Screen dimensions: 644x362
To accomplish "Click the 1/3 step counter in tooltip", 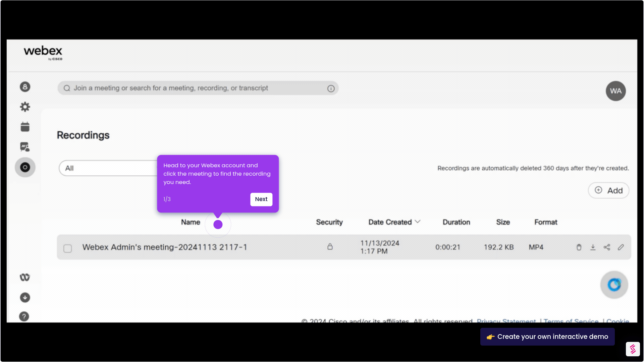I will pyautogui.click(x=167, y=199).
